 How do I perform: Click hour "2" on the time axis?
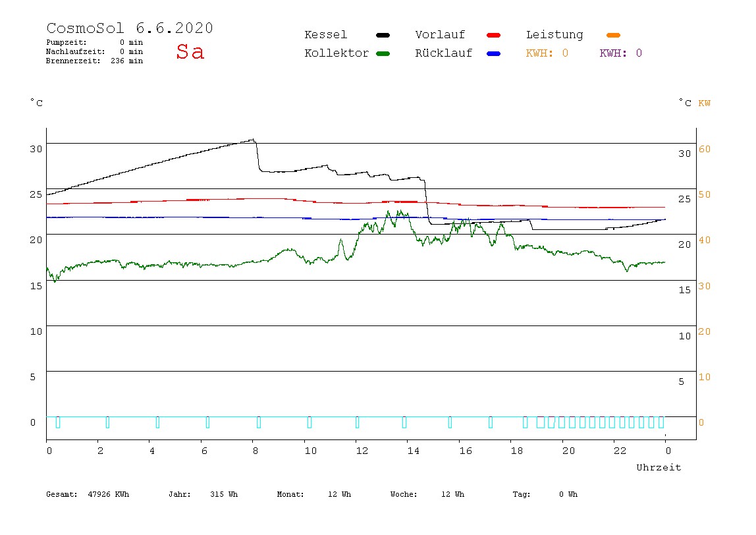(x=100, y=451)
